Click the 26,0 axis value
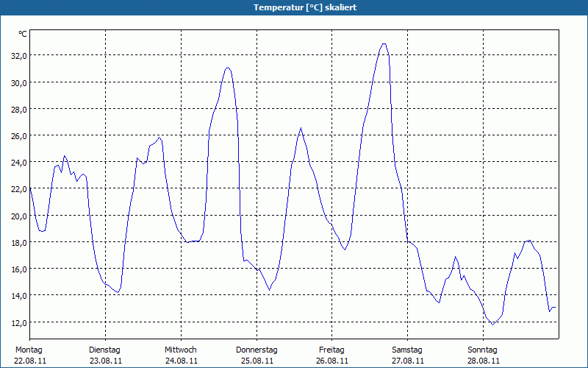The height and width of the screenshot is (368, 588). tap(19, 136)
